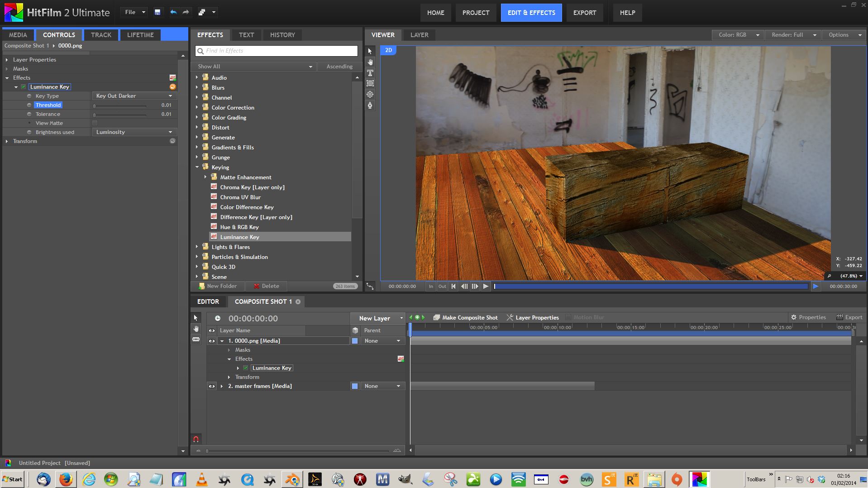This screenshot has width=868, height=488.
Task: Open the Key Type dropdown
Action: 134,96
